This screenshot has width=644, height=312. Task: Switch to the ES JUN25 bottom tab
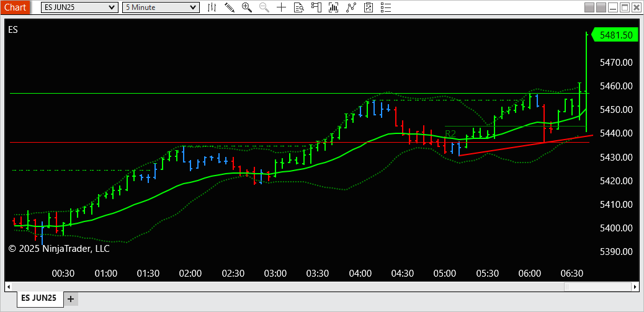click(40, 298)
